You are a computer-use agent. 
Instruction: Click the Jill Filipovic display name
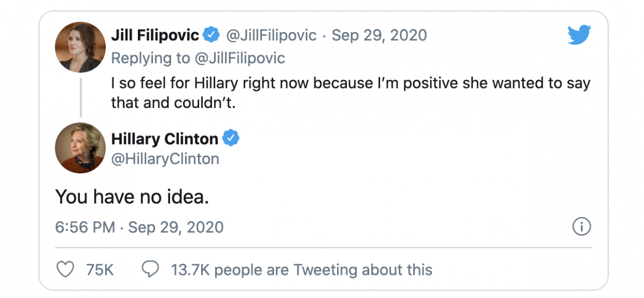click(x=155, y=36)
